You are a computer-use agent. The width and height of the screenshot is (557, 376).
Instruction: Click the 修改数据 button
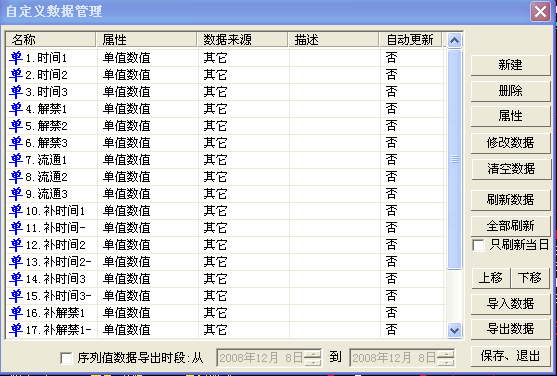click(x=510, y=143)
